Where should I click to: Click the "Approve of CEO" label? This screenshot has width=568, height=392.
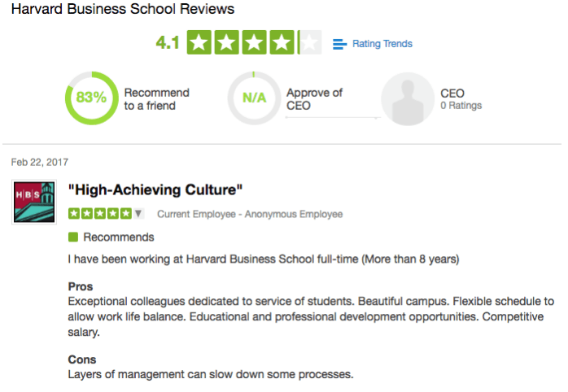click(314, 99)
